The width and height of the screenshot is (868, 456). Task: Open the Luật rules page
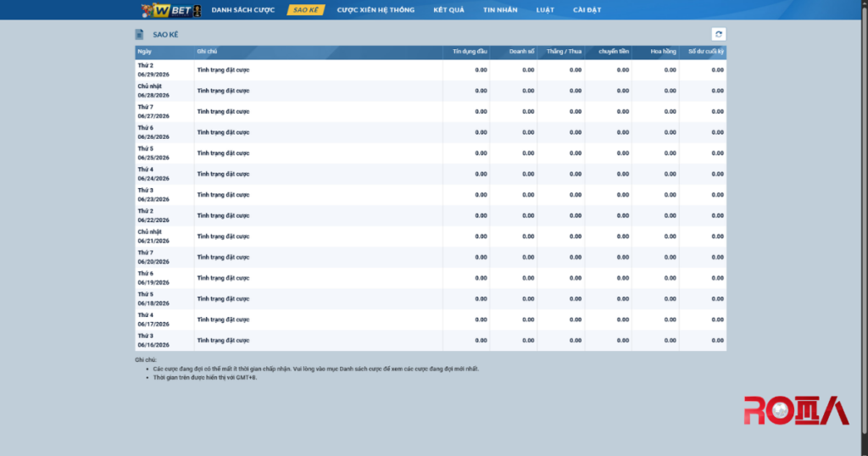[x=545, y=10]
